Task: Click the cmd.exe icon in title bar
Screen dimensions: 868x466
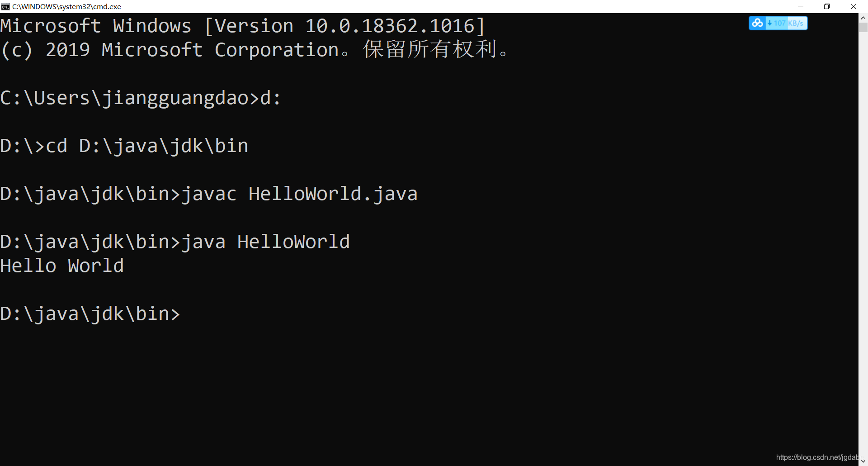Action: (5, 6)
